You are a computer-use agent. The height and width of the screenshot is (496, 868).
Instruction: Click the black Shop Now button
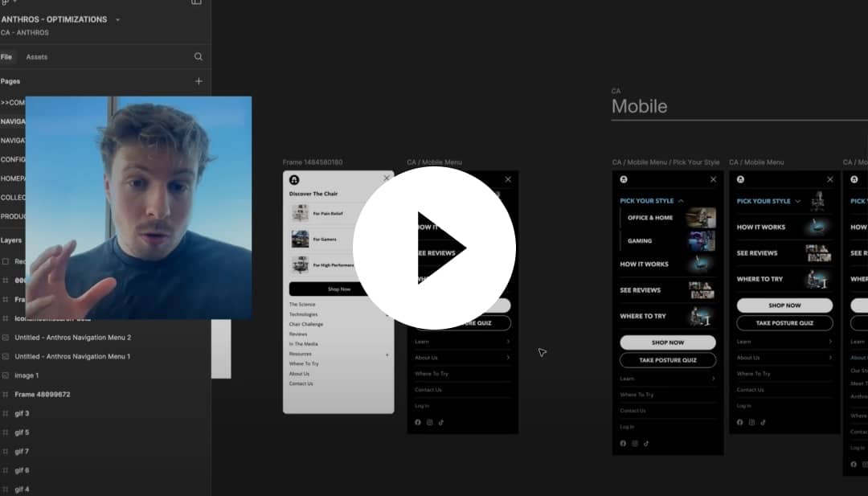[339, 289]
